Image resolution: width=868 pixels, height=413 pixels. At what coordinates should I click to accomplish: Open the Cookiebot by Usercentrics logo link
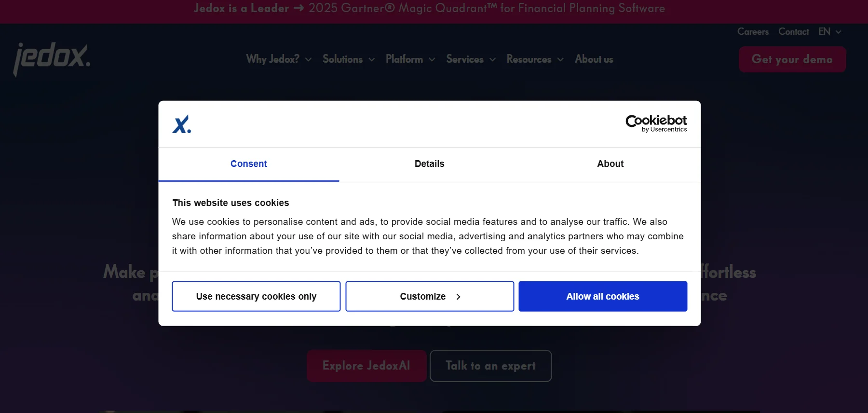tap(656, 124)
